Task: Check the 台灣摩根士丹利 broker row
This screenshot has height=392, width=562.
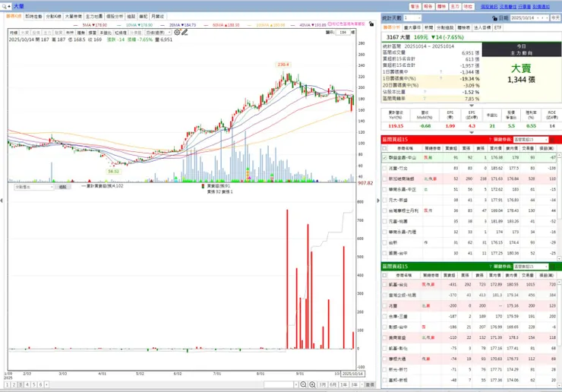Action: coord(384,211)
